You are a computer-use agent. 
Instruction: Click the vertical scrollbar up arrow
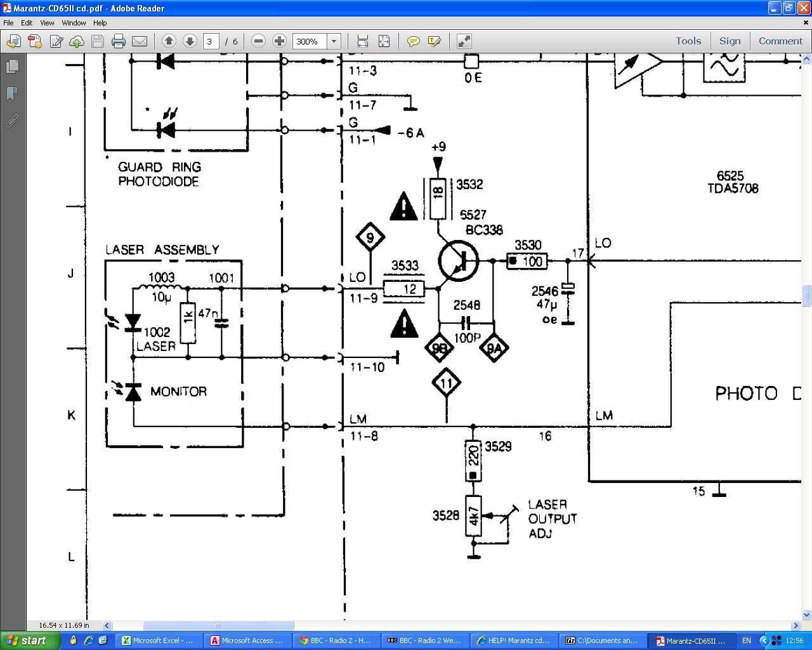806,59
